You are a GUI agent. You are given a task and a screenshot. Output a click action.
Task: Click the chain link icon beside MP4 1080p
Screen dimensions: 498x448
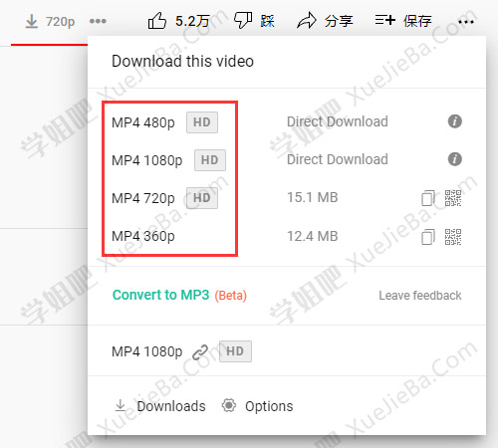point(200,352)
